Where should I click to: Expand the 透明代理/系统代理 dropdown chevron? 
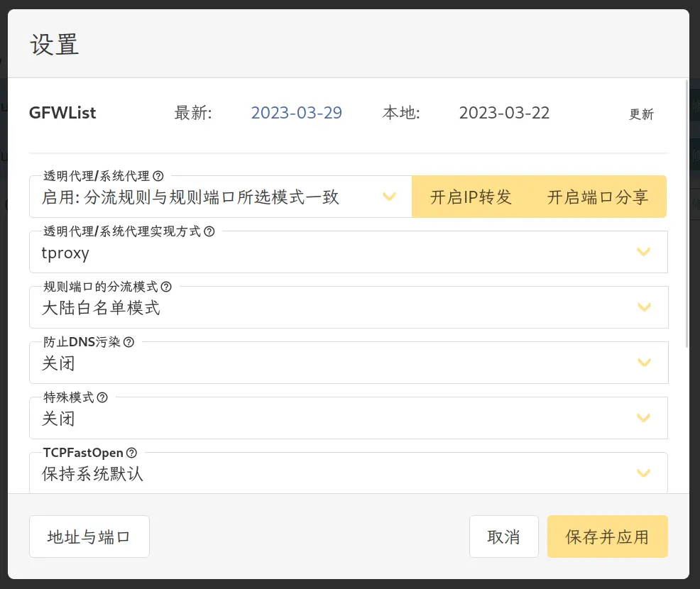(x=389, y=197)
